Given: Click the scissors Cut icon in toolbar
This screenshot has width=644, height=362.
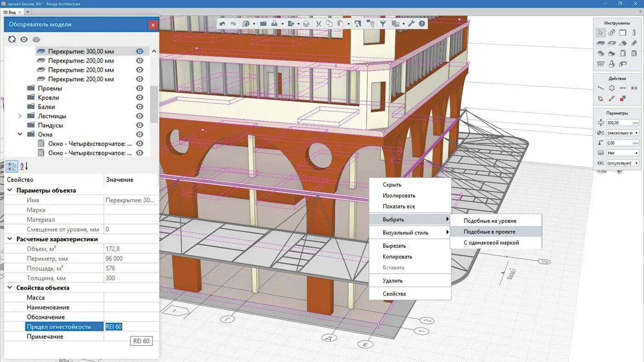Looking at the screenshot, I should (x=318, y=23).
